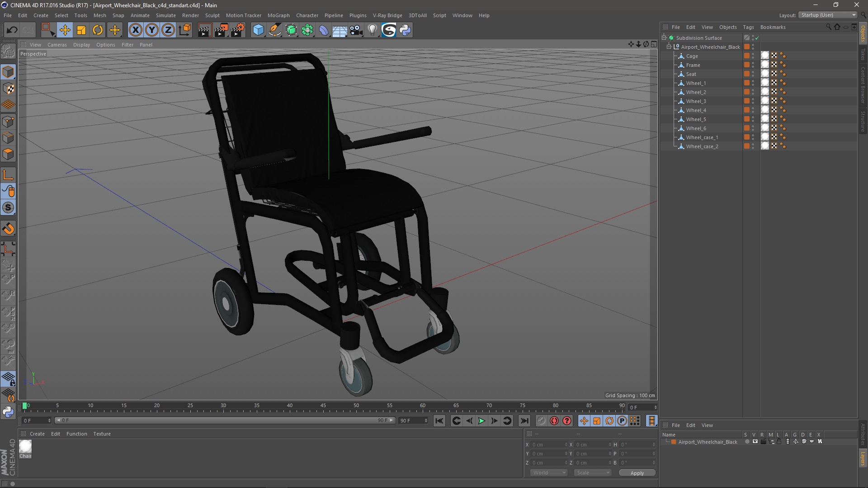Click the end frame 90 F field

point(413,421)
